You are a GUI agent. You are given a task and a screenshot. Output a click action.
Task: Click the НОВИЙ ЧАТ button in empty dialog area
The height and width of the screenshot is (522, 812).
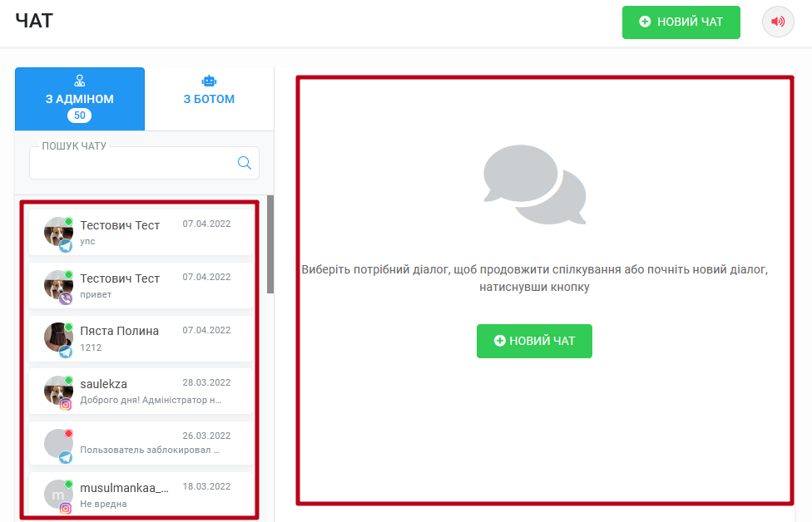click(534, 341)
